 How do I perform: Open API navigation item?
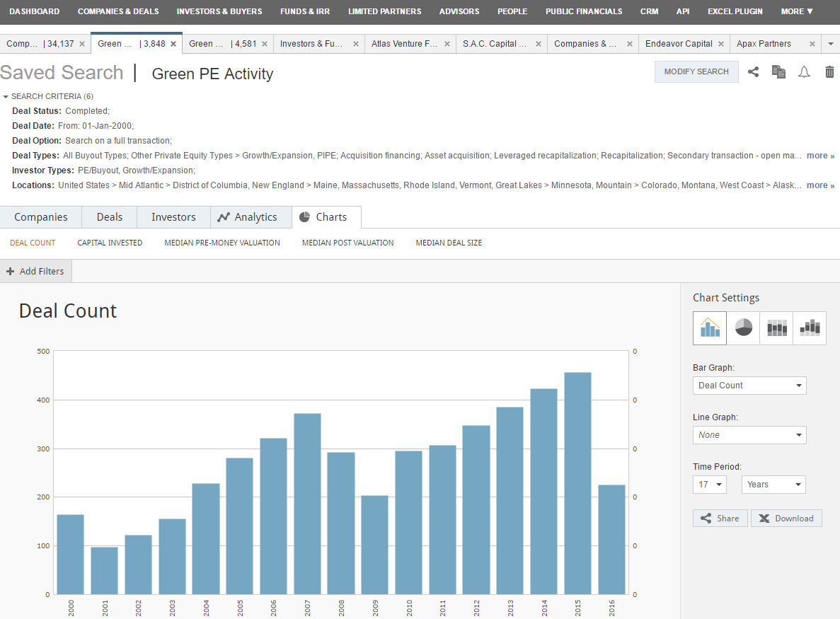click(x=683, y=11)
